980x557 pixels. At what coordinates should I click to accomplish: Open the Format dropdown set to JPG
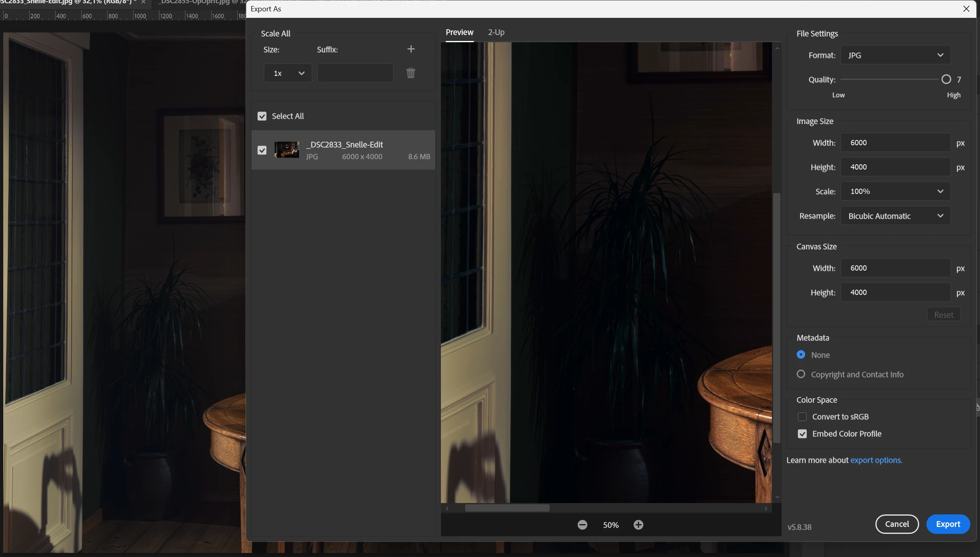[895, 55]
